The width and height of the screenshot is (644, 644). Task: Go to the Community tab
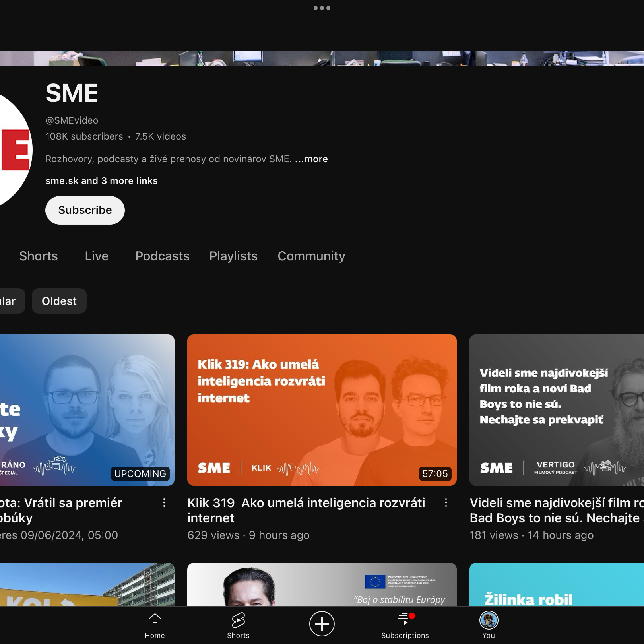click(x=311, y=256)
